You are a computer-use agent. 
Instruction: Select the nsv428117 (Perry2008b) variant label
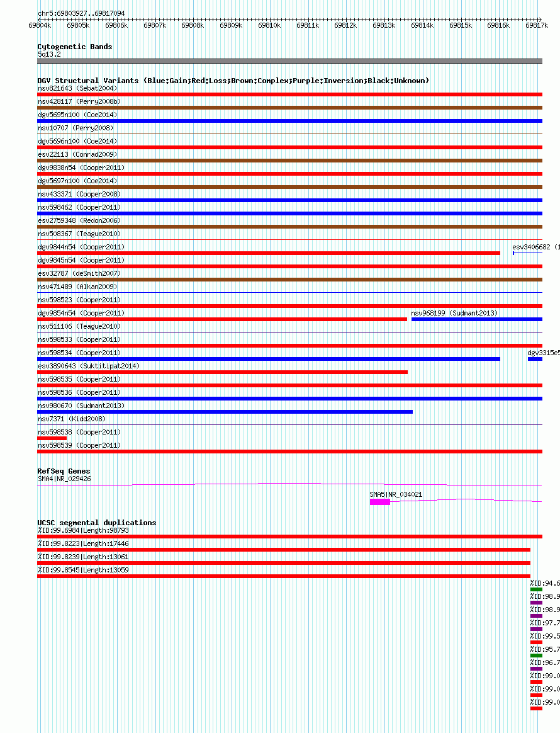pyautogui.click(x=79, y=101)
